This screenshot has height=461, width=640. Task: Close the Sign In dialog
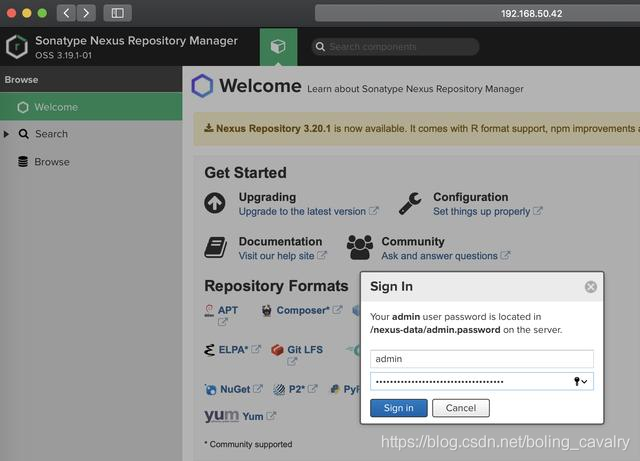591,287
